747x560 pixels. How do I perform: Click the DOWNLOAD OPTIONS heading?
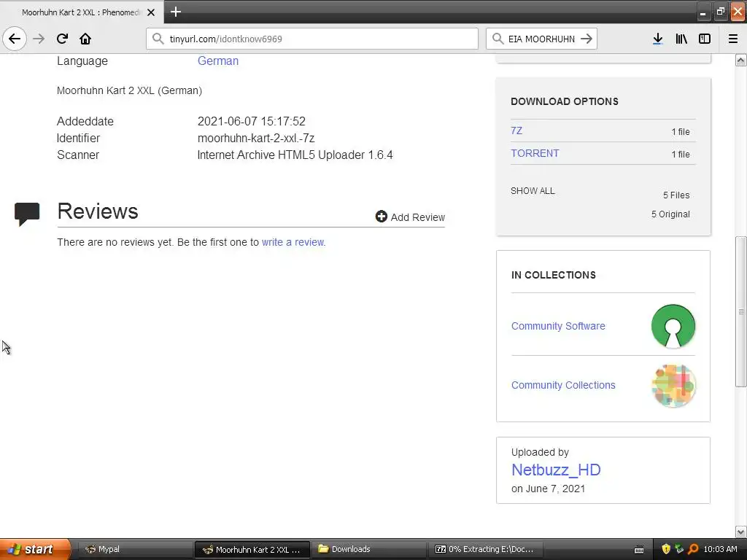[565, 101]
